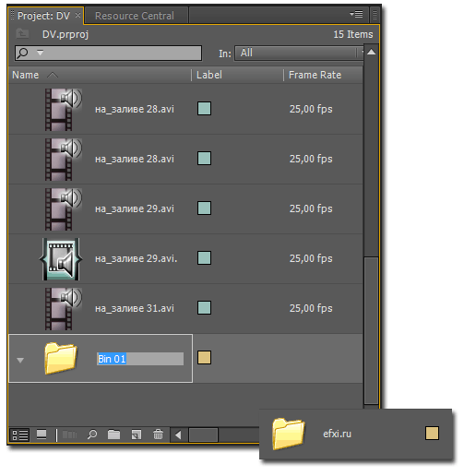Select the merged clip icon на_заливе 29.avi.

(61, 259)
